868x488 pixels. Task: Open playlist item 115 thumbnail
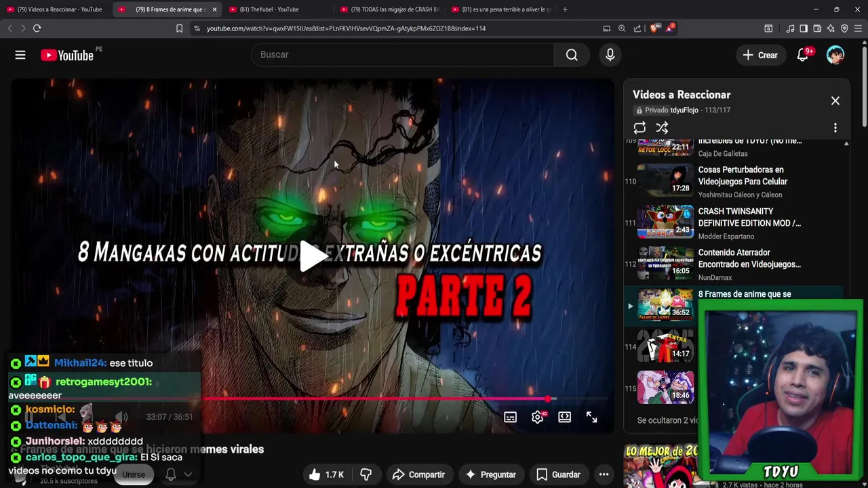665,387
